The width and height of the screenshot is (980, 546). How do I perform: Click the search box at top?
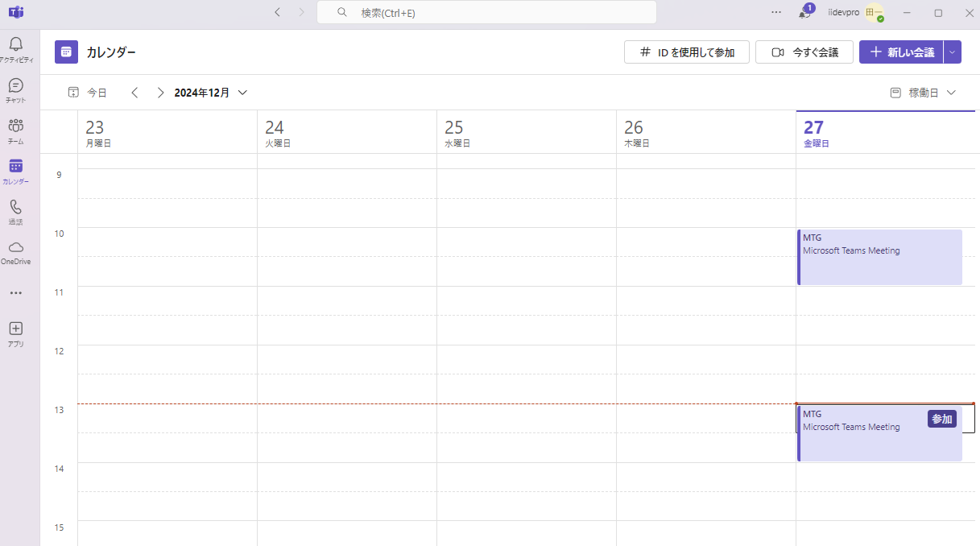pyautogui.click(x=486, y=13)
